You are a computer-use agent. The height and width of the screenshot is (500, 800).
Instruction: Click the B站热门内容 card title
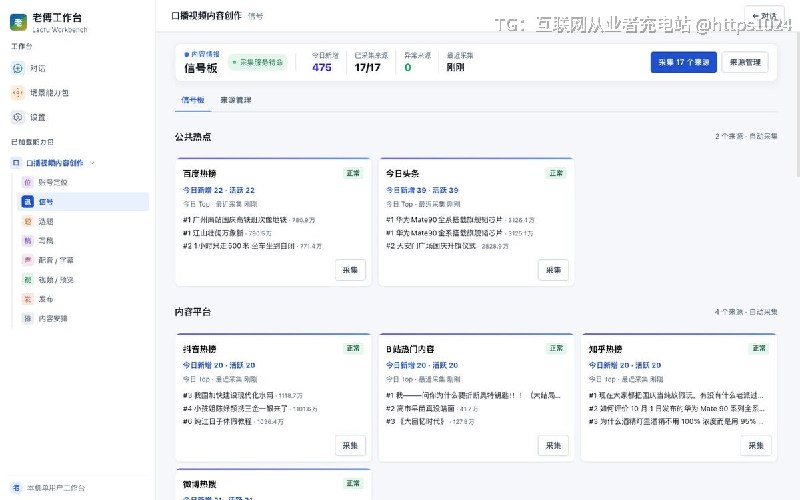coord(410,349)
